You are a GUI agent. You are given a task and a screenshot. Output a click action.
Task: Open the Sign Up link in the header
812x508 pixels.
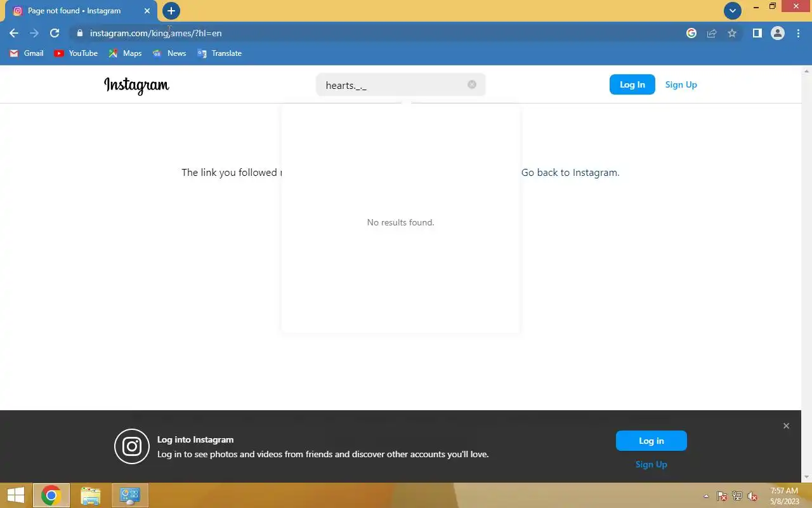pyautogui.click(x=681, y=84)
